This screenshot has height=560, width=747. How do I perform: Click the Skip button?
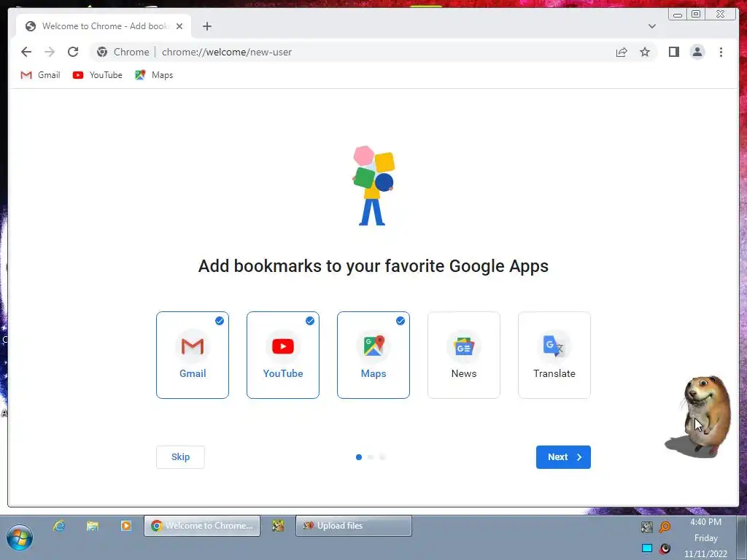(181, 457)
